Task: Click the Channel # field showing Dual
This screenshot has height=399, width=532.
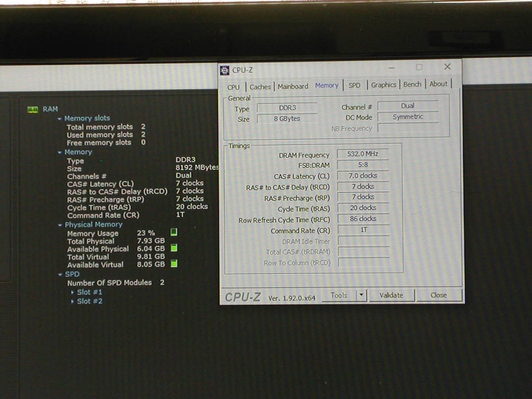Action: pyautogui.click(x=408, y=106)
